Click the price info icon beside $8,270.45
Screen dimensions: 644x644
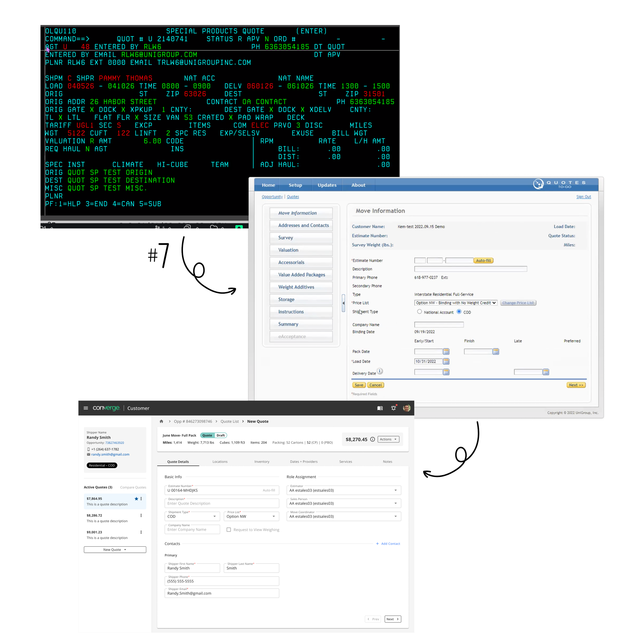372,439
